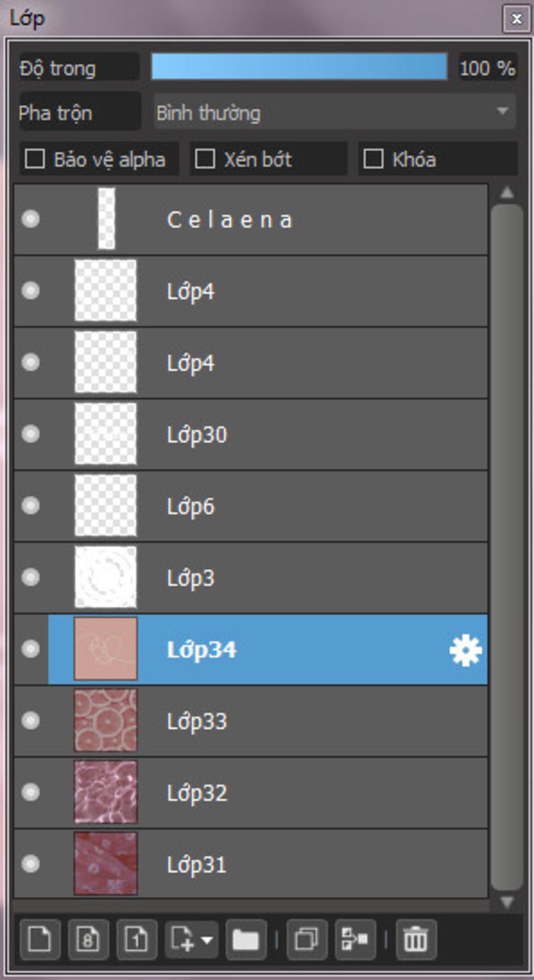Check the Khóa lock checkbox
The image size is (534, 980).
click(373, 158)
